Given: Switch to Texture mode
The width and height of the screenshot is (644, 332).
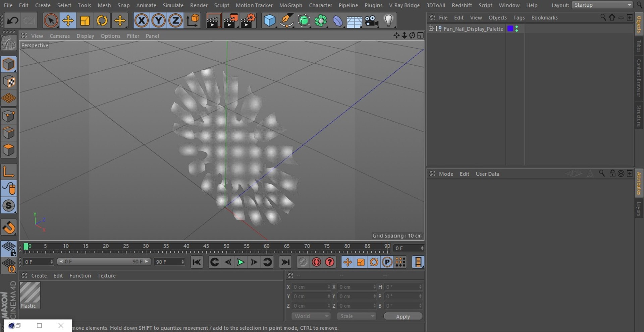Looking at the screenshot, I should pos(9,81).
